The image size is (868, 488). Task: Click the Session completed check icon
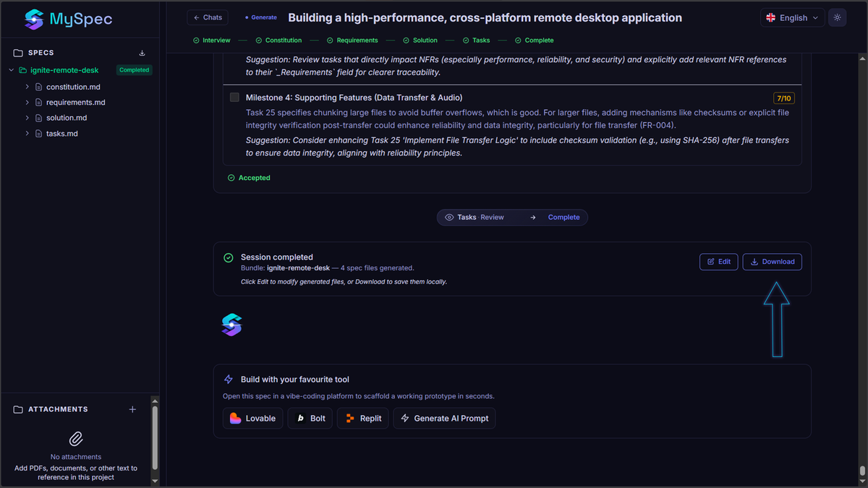pos(229,257)
